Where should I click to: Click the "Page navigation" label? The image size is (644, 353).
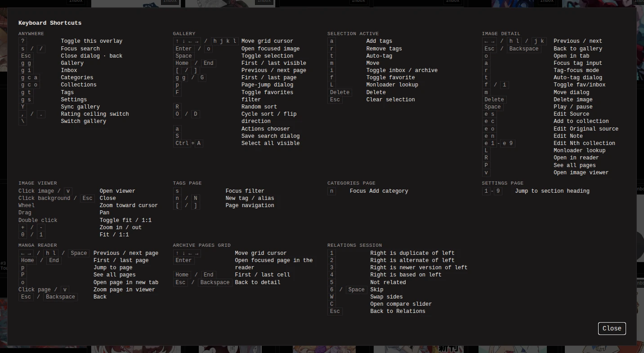(x=250, y=205)
